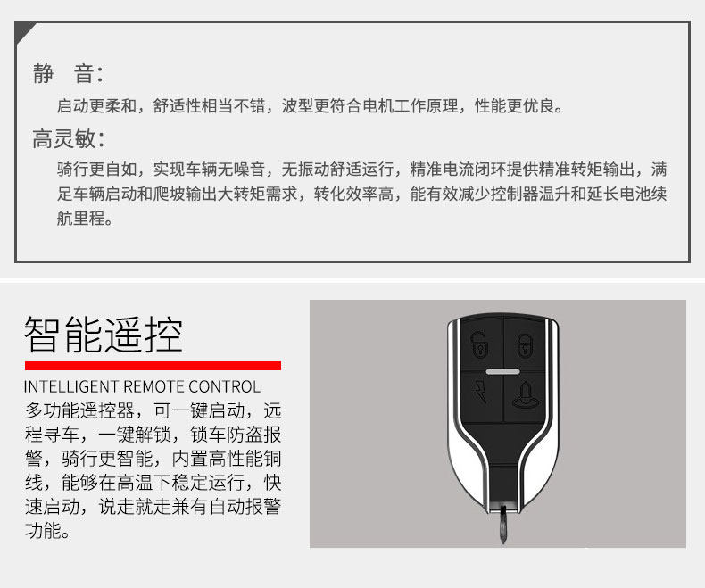Click the open padlock unlock icon
705x588 pixels.
(479, 344)
